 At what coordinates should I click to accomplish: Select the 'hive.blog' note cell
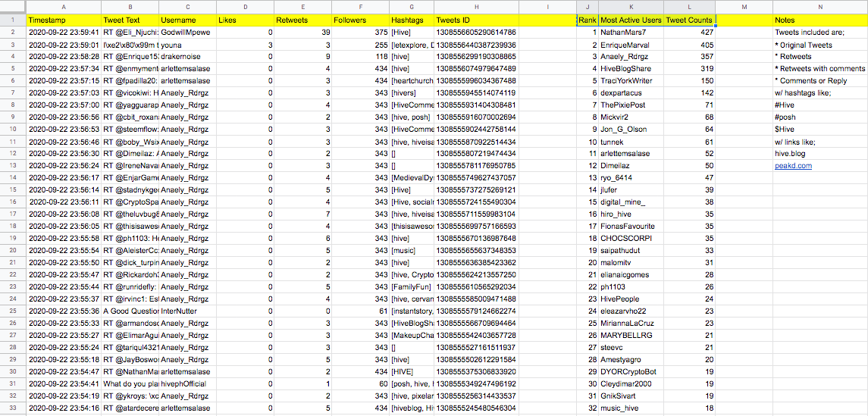point(820,153)
